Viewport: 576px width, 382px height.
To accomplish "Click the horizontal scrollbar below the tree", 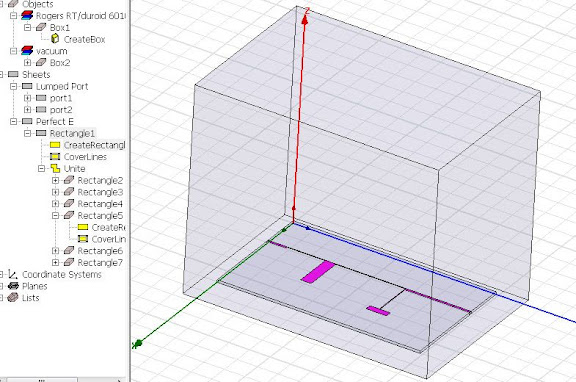I will tap(63, 379).
